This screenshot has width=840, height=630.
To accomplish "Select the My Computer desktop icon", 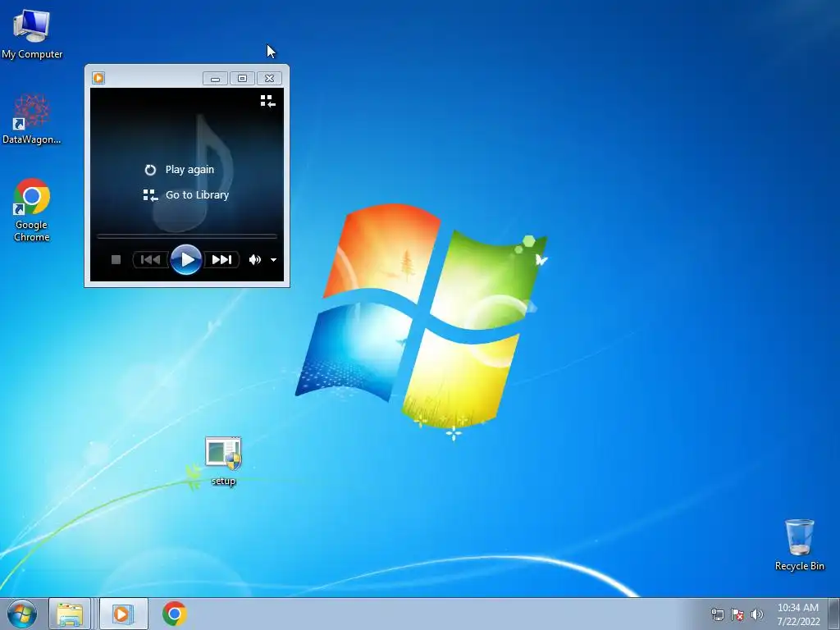I will click(32, 33).
